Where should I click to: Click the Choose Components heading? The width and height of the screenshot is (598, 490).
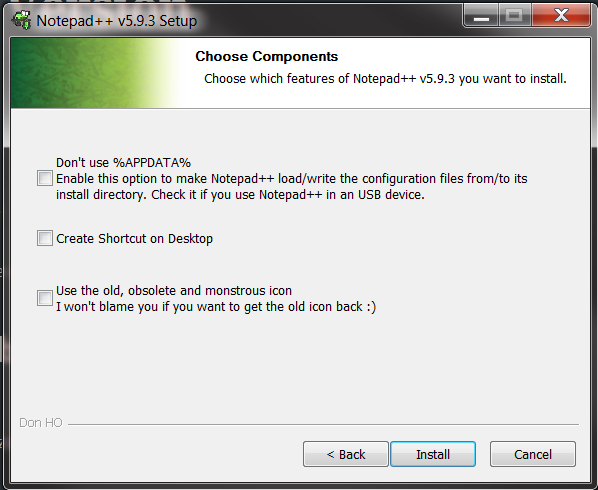(x=267, y=56)
